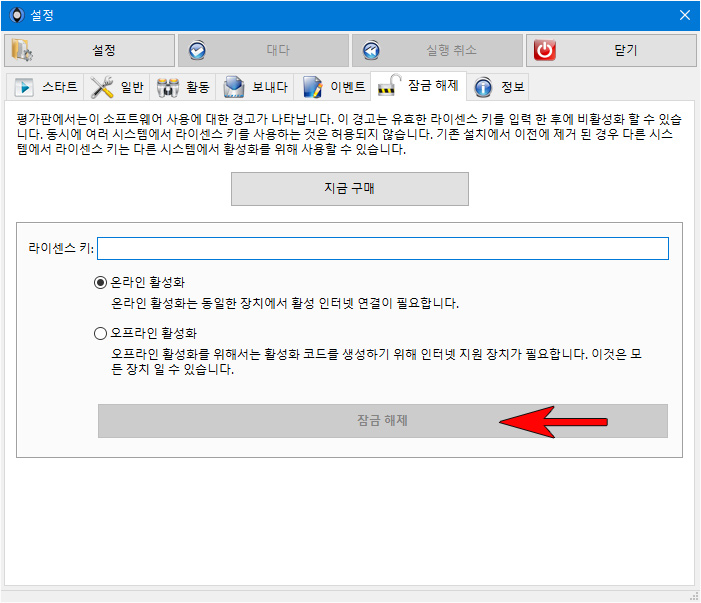Open the 이벤트 tab
The width and height of the screenshot is (701, 603).
(x=332, y=87)
